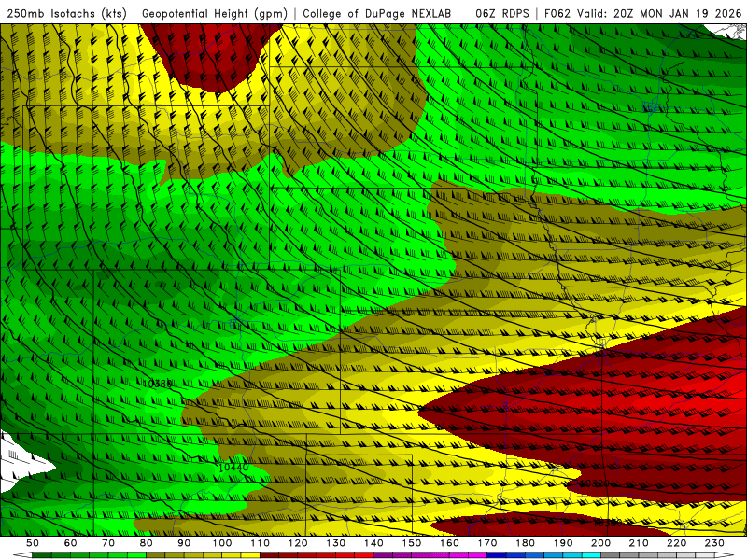Viewport: 747px width, 560px height.
Task: Click the 10380 contour label over the green area
Action: tap(157, 384)
